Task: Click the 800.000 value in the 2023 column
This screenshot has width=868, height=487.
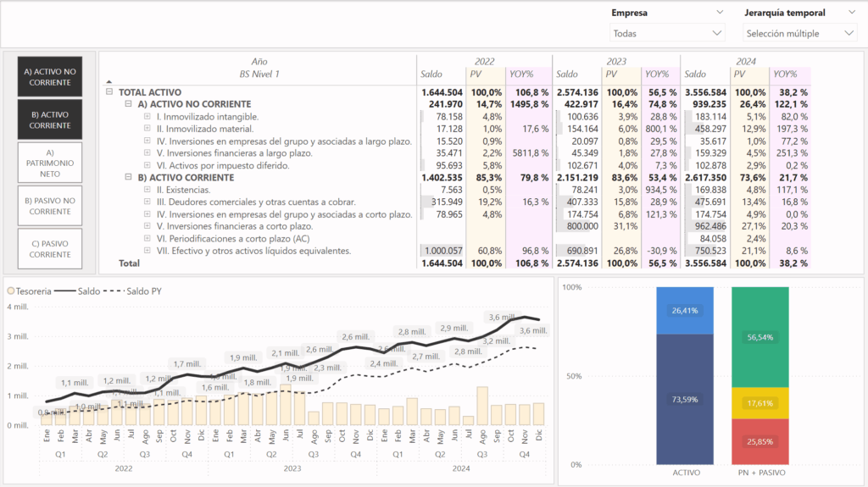Action: click(x=581, y=226)
